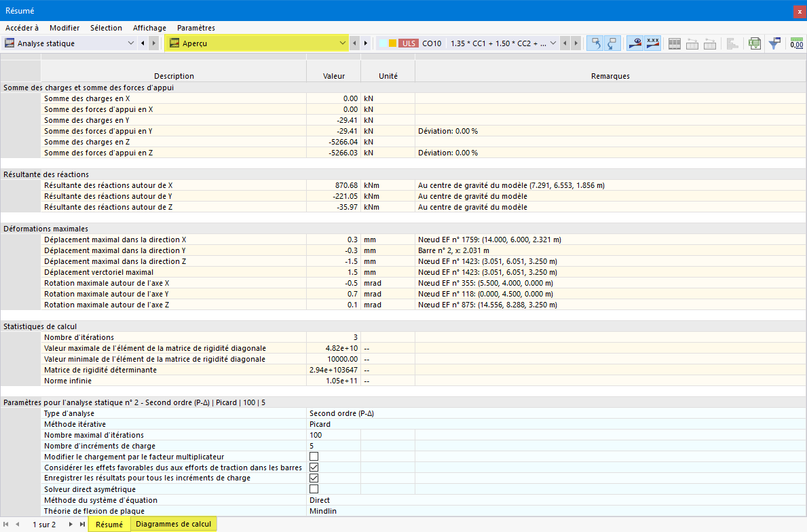The width and height of the screenshot is (807, 532).
Task: Switch to the Diagrammes de calcul tab
Action: 174,524
